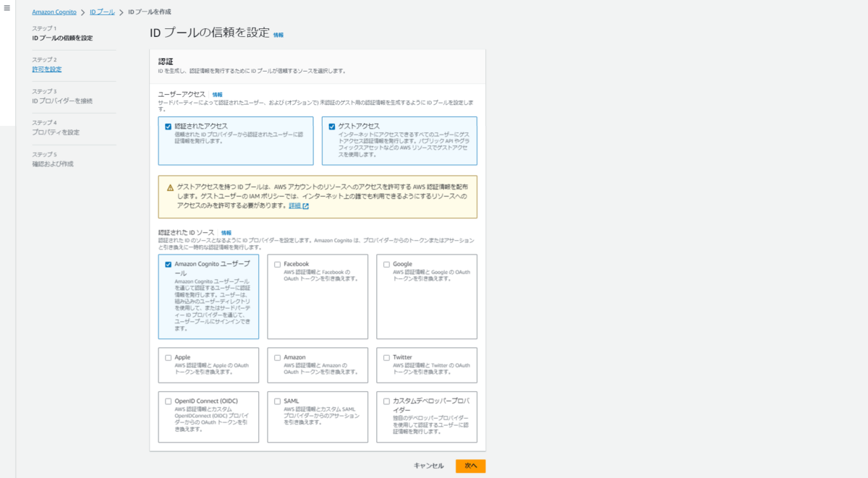The height and width of the screenshot is (478, 868).
Task: Open step 2 許可を設定 link
Action: click(47, 69)
